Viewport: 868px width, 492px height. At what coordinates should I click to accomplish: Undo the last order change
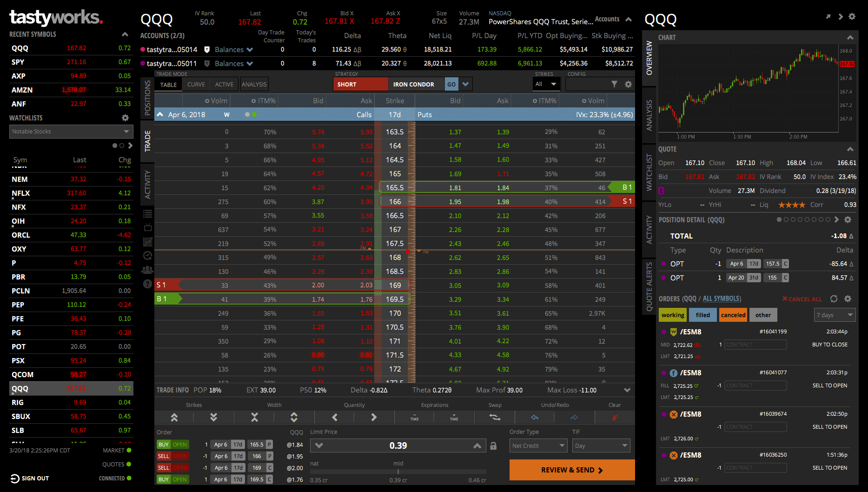pyautogui.click(x=535, y=417)
